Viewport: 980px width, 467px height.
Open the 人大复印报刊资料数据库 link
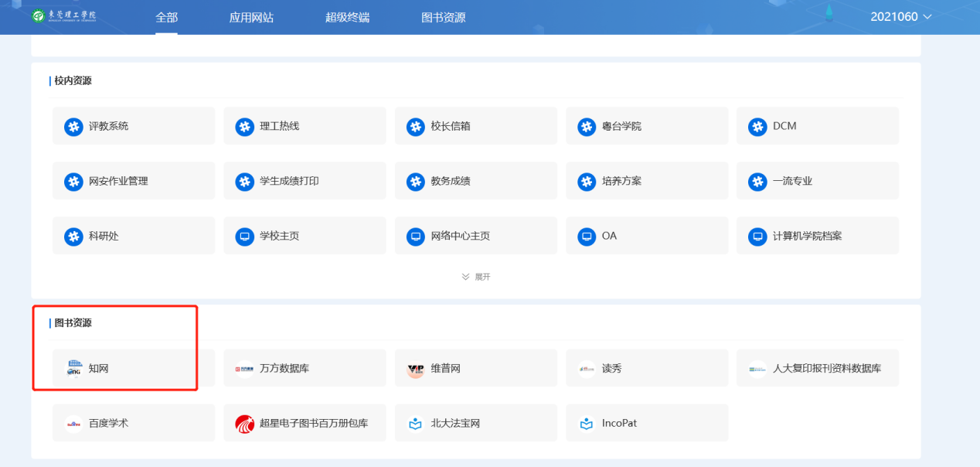tap(818, 369)
